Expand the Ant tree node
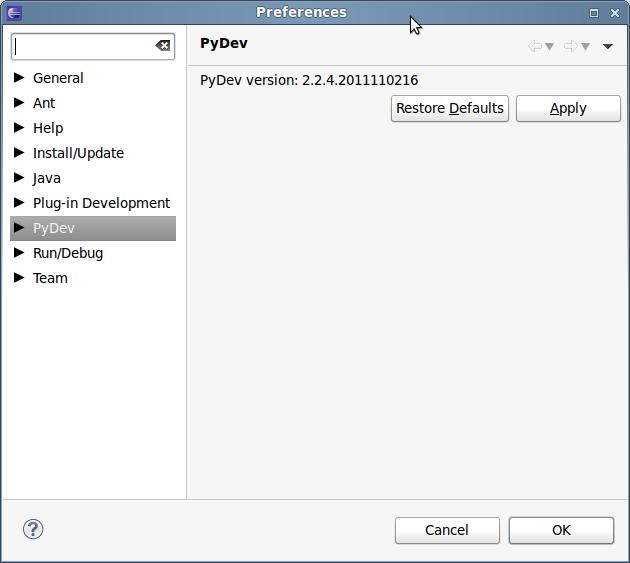 tap(19, 102)
